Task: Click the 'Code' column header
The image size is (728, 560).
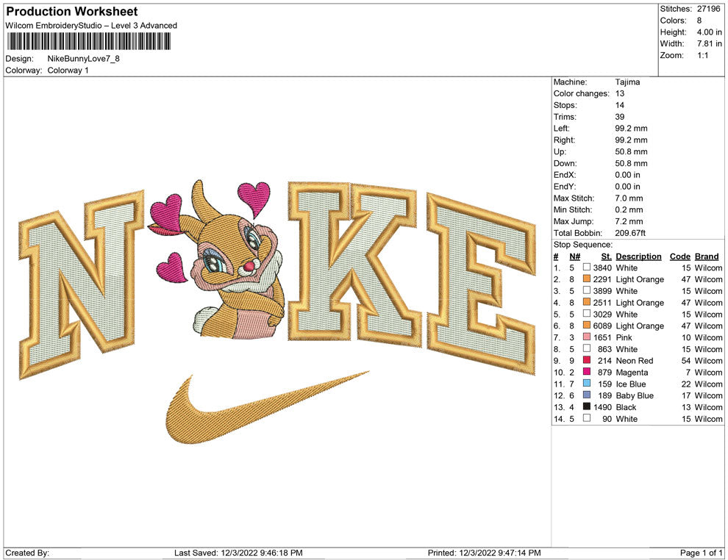Action: coord(679,256)
